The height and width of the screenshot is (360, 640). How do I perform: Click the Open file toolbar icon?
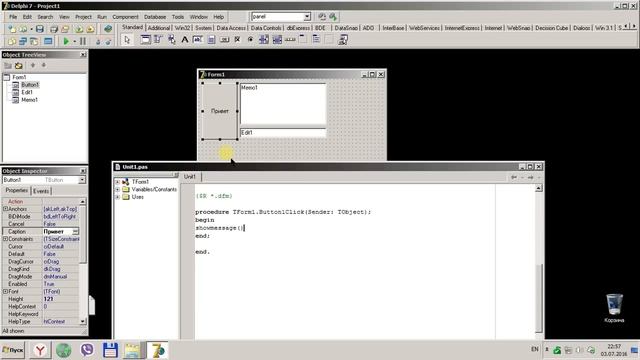click(23, 29)
